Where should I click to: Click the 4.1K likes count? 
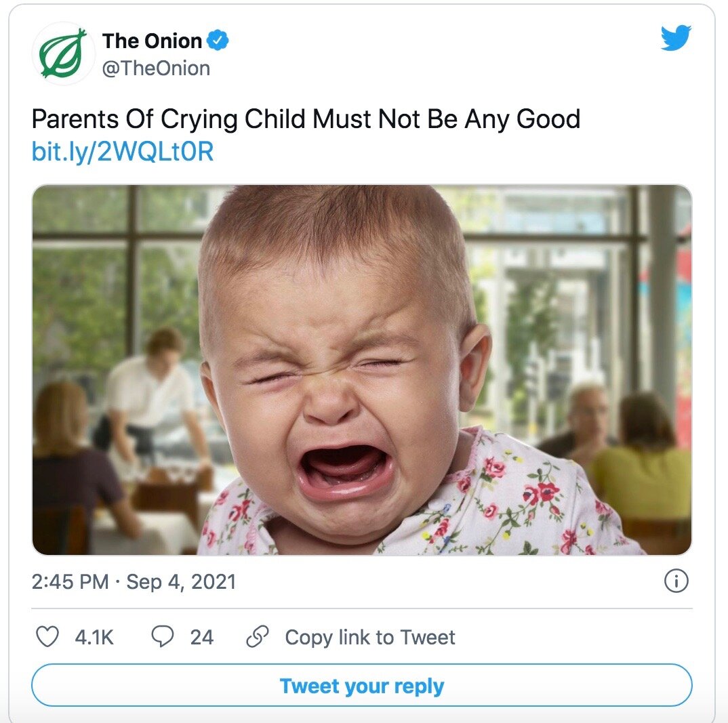coord(94,637)
